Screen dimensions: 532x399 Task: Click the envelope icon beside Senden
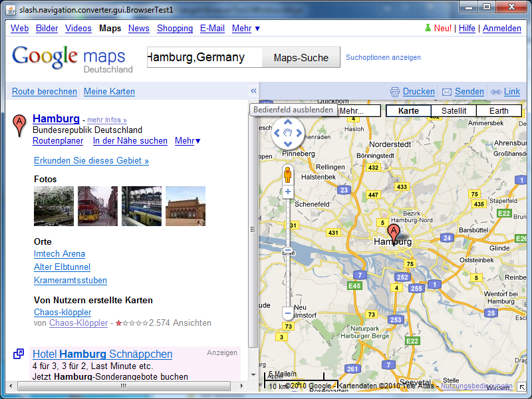coord(447,92)
